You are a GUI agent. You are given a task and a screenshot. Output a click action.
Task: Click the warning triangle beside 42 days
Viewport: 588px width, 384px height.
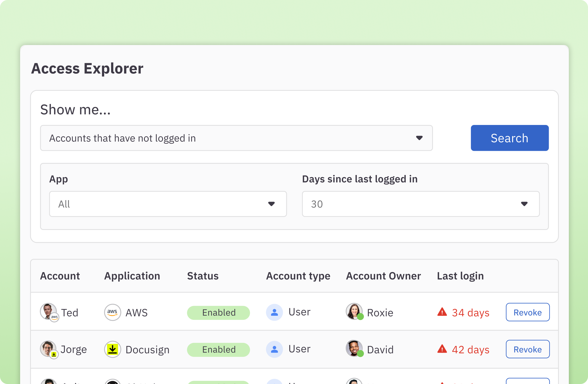pos(442,349)
